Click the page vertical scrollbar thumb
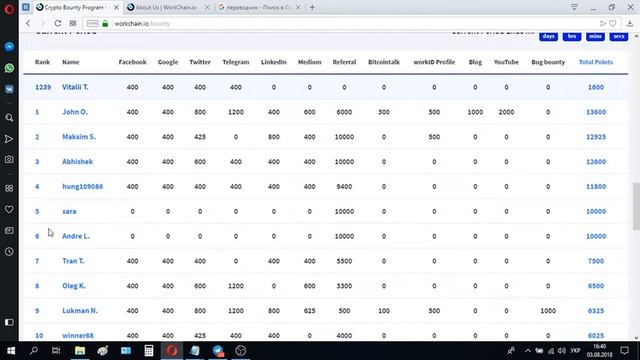The image size is (640, 360). (x=636, y=207)
